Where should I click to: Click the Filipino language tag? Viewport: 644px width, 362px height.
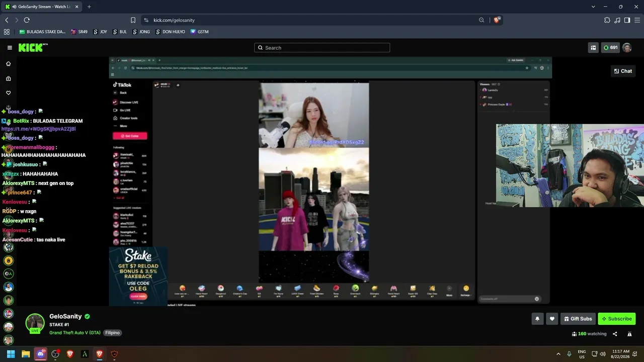pyautogui.click(x=112, y=333)
